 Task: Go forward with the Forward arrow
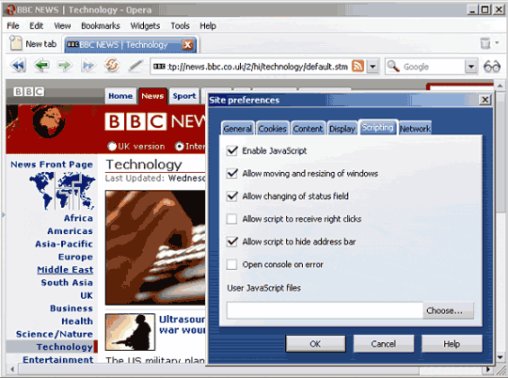65,65
